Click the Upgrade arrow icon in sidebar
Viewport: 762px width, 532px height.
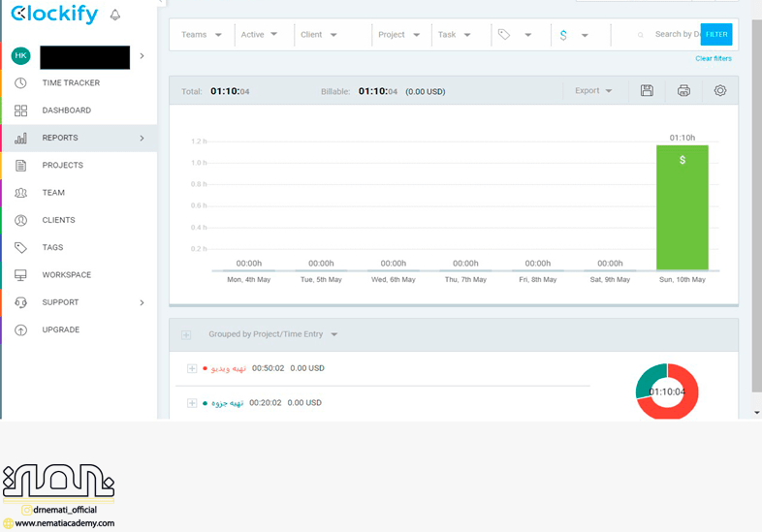coord(20,330)
